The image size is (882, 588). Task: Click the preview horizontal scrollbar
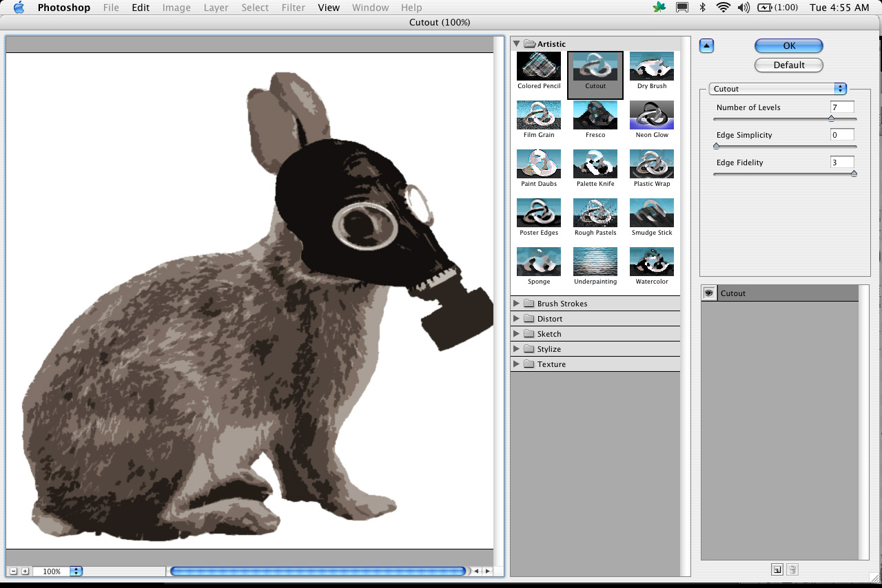click(318, 571)
